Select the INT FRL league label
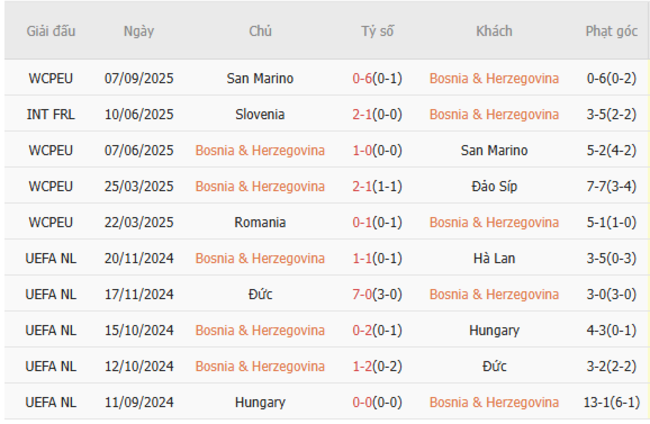 [51, 114]
